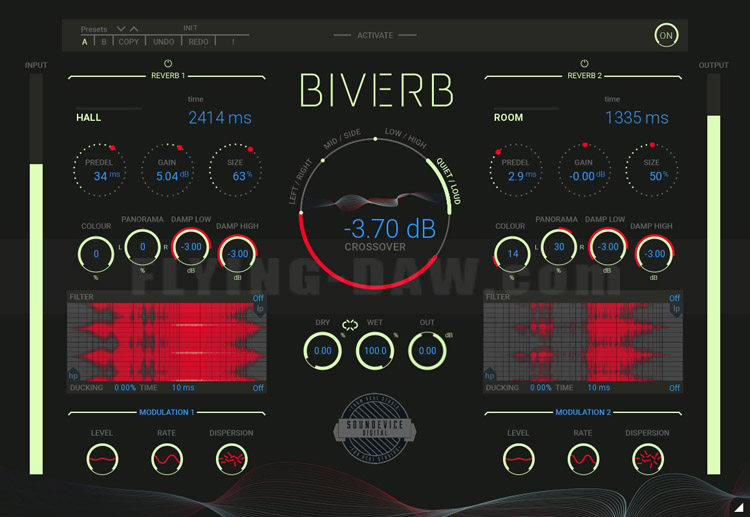
Task: Toggle the dry/wet link icon
Action: (350, 325)
